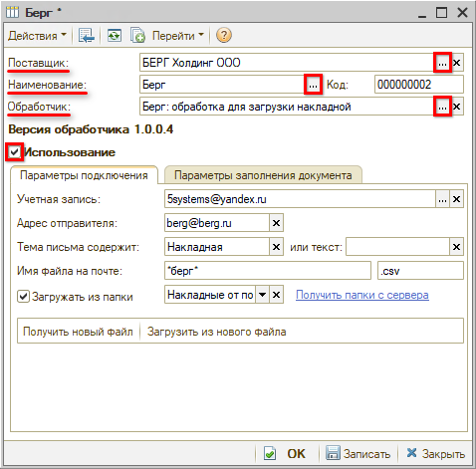476x469 pixels.
Task: Focus the Обработчик input field
Action: pos(287,107)
